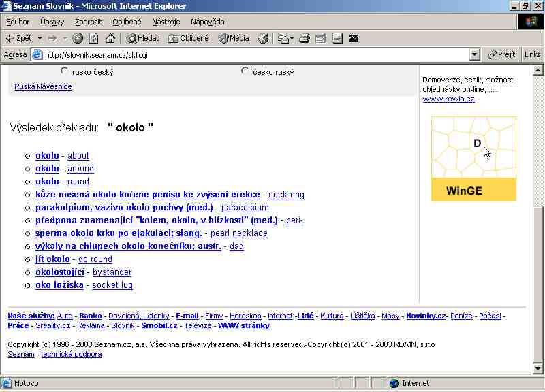Open the Oblíbené favorites toolbar button
The image size is (545, 392).
pyautogui.click(x=189, y=38)
